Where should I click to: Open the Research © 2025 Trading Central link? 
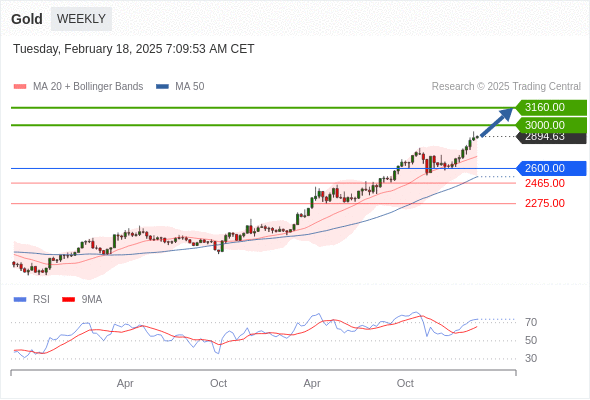506,87
